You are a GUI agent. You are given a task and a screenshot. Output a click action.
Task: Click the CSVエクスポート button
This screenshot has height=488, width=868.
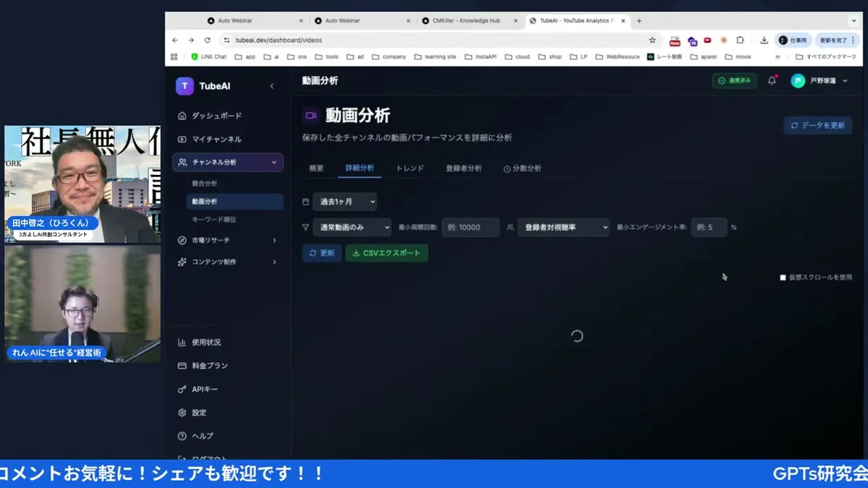click(x=386, y=253)
